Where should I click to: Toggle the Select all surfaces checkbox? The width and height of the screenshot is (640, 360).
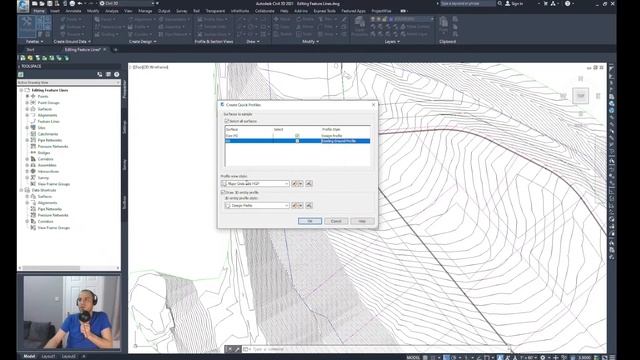227,121
